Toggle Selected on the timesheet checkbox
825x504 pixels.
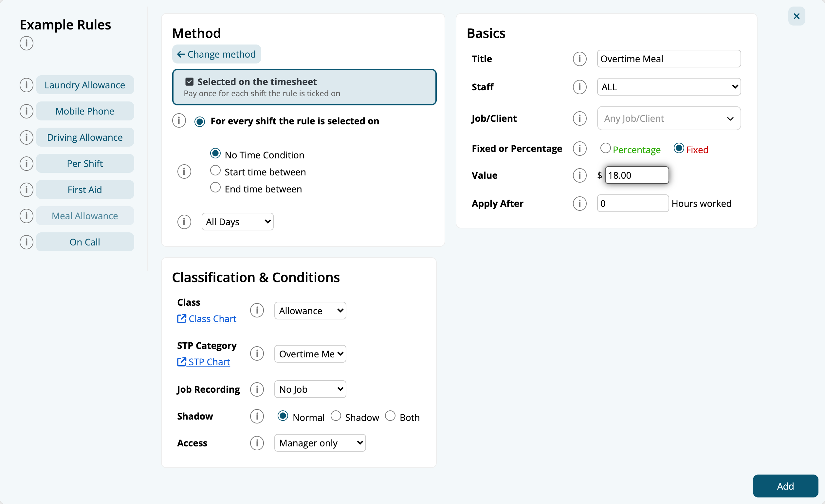point(190,82)
